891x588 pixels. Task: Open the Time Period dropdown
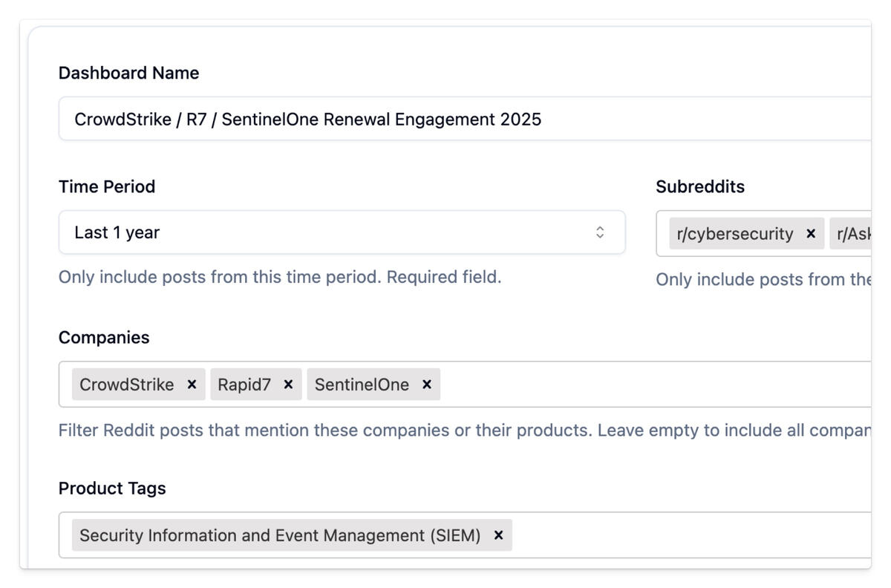[x=342, y=232]
